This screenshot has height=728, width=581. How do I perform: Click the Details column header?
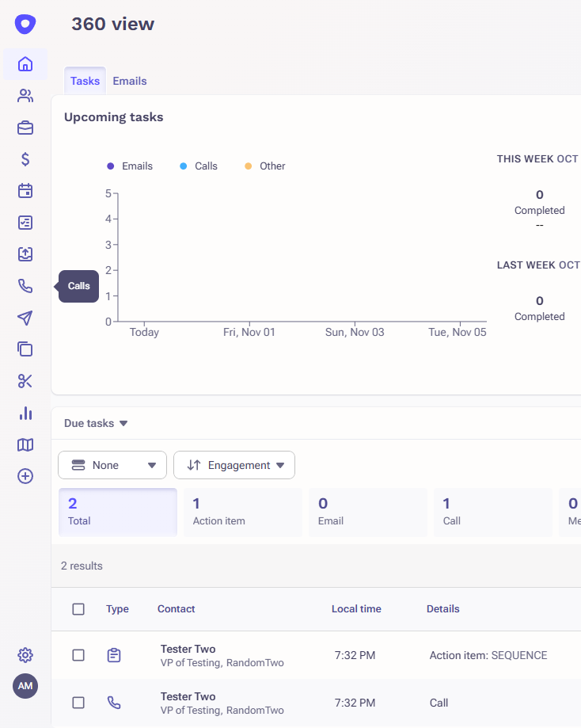click(443, 608)
